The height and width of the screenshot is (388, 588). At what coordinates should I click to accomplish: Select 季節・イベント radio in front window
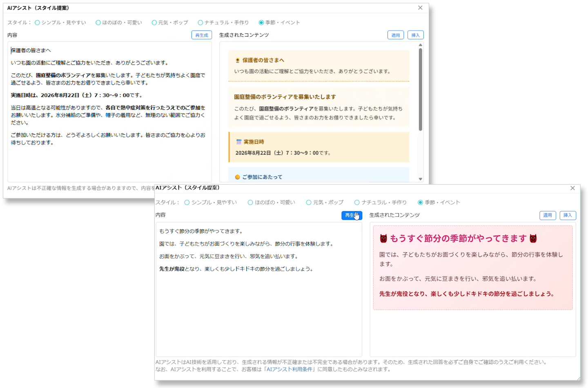(420, 202)
